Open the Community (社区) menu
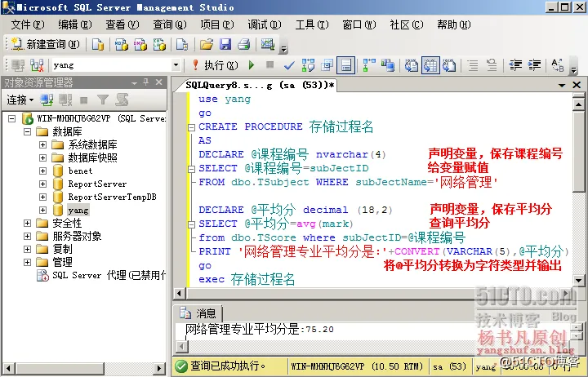 407,24
